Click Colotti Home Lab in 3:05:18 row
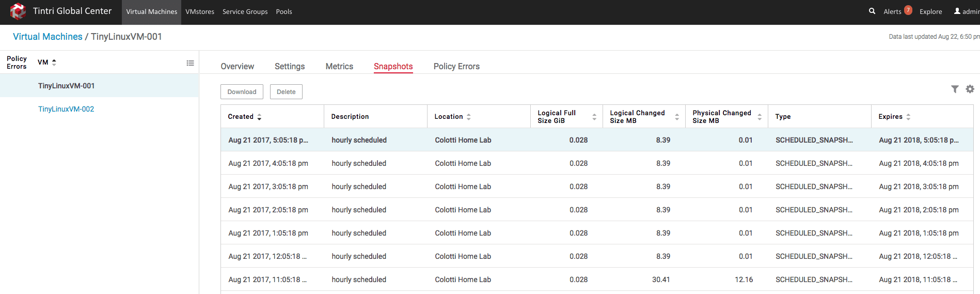The image size is (980, 294). 463,187
